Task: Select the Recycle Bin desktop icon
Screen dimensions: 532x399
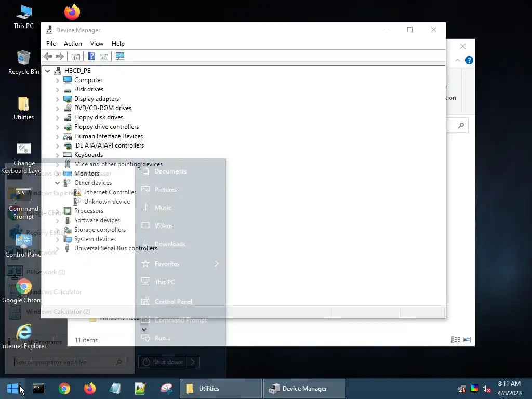Action: coord(23,62)
